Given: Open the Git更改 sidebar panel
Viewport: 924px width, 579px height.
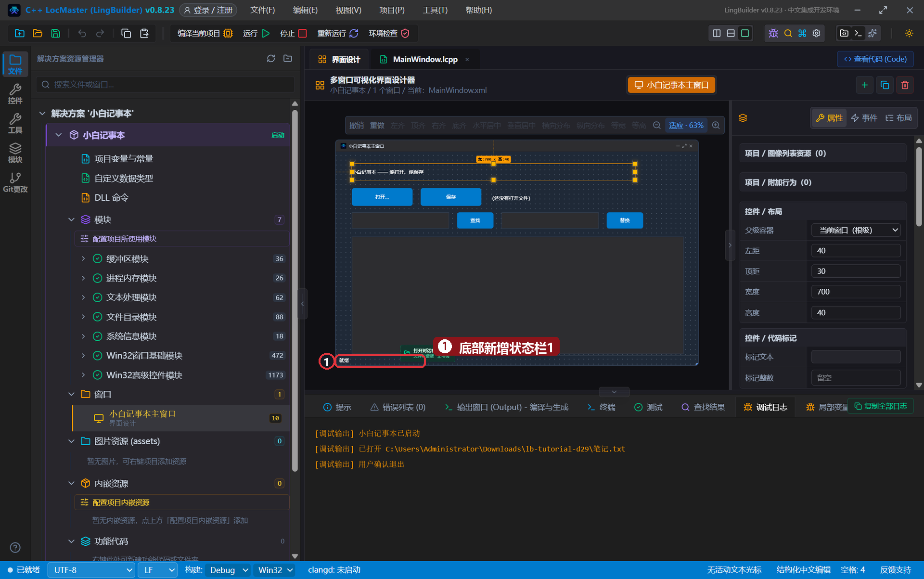Looking at the screenshot, I should pyautogui.click(x=15, y=183).
